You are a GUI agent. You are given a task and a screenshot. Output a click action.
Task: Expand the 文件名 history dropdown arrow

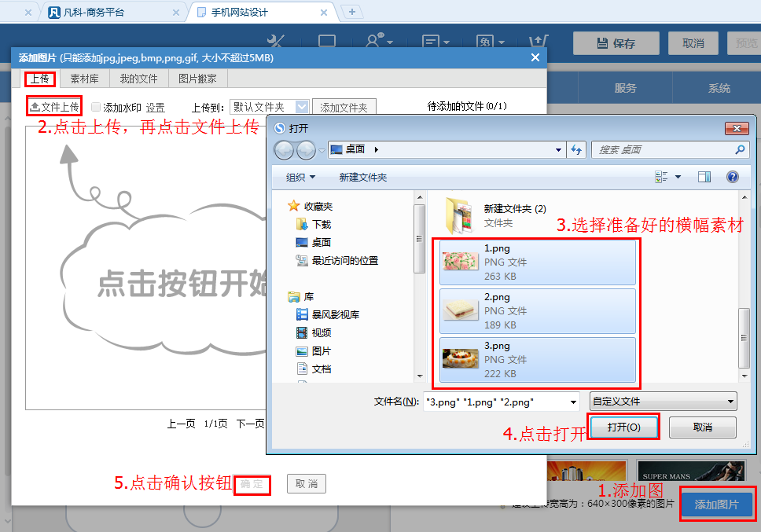point(573,402)
